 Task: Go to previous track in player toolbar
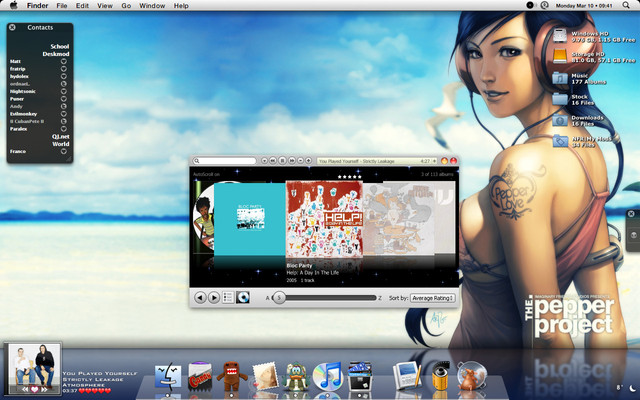pyautogui.click(x=273, y=161)
